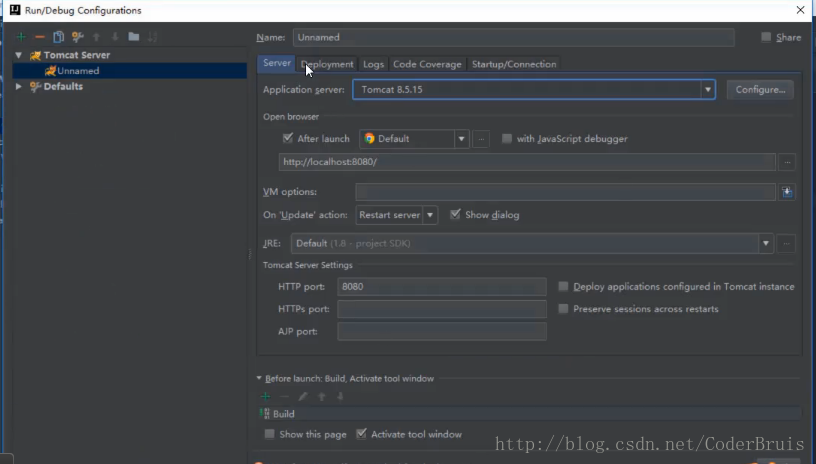Viewport: 816px width, 464px height.
Task: Add a new run configuration with the plus icon
Action: tap(21, 37)
